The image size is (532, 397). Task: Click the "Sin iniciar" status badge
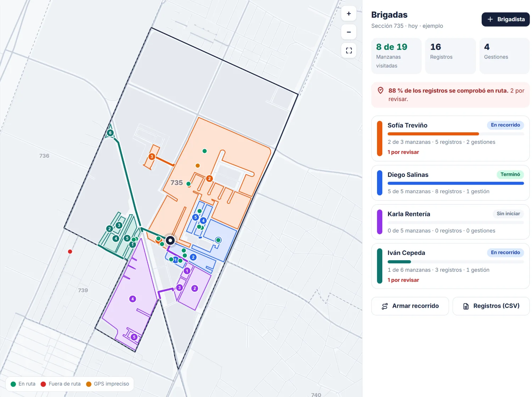pos(508,214)
